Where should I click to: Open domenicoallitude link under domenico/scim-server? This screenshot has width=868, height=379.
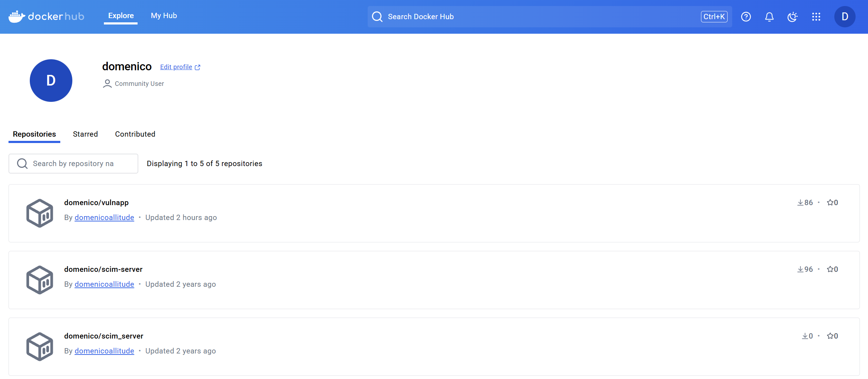coord(104,284)
